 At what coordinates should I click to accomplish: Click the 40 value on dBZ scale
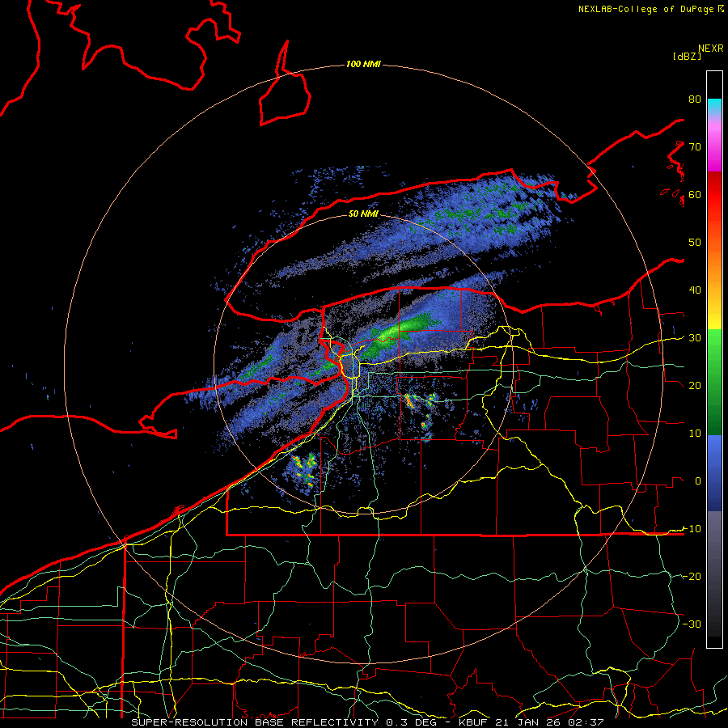click(695, 290)
